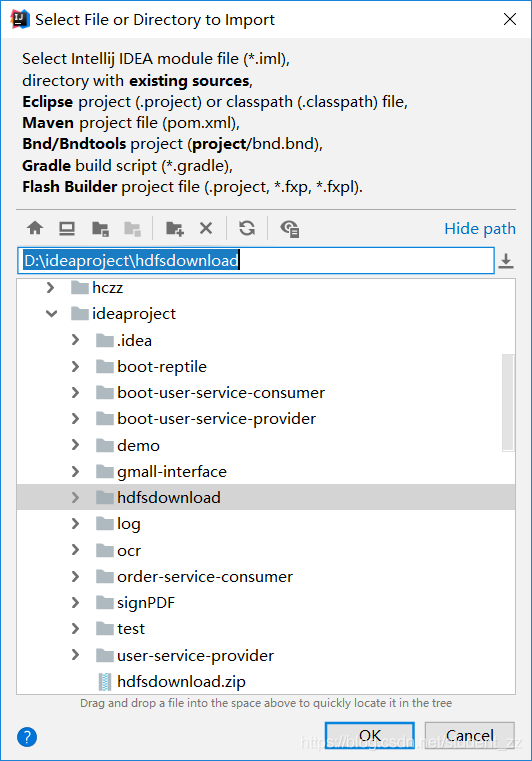The height and width of the screenshot is (761, 532).
Task: Go to the Home directory icon
Action: pos(35,228)
